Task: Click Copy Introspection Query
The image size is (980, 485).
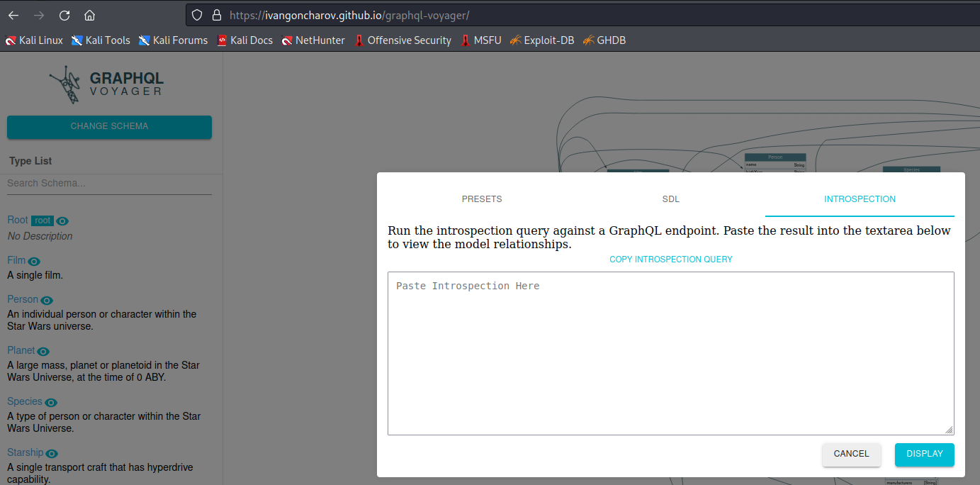Action: [x=670, y=260]
